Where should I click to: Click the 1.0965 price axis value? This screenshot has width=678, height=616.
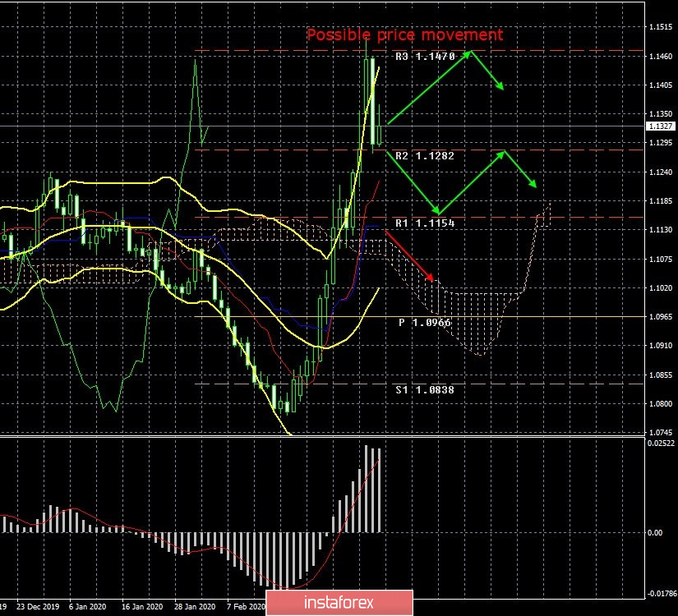coord(661,317)
